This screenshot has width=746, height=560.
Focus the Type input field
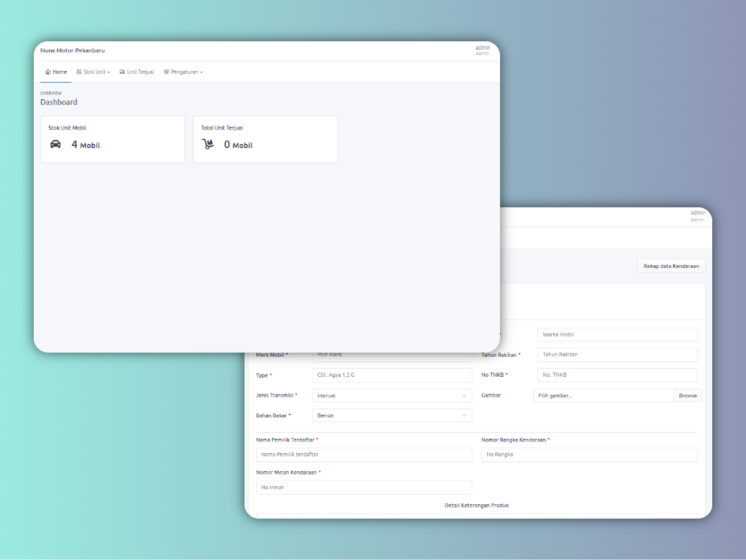tap(392, 375)
